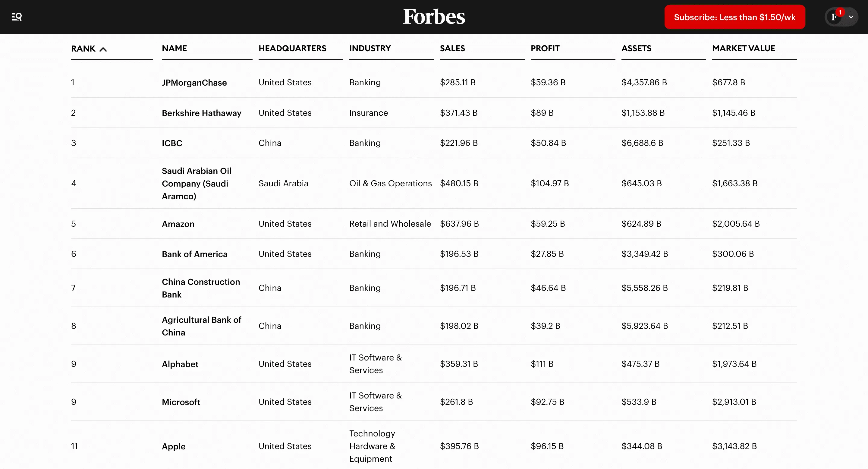Sort the list by PROFIT column

(545, 49)
